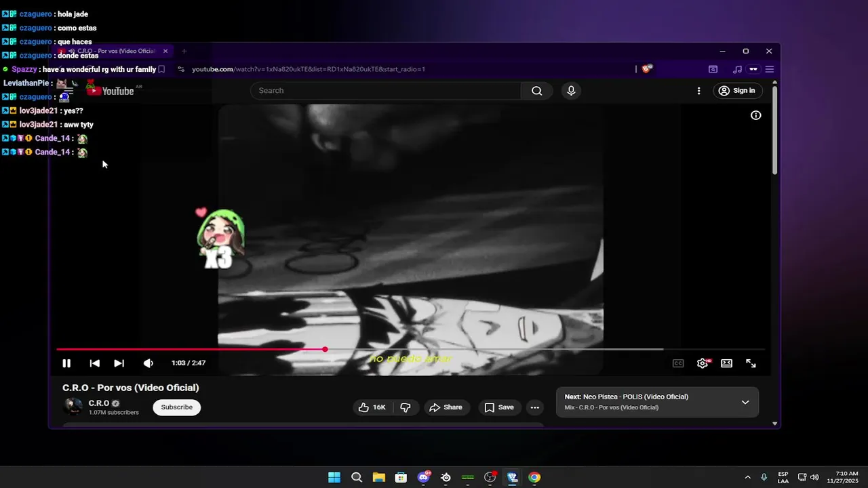Open Microsoft Store from the taskbar

401,477
